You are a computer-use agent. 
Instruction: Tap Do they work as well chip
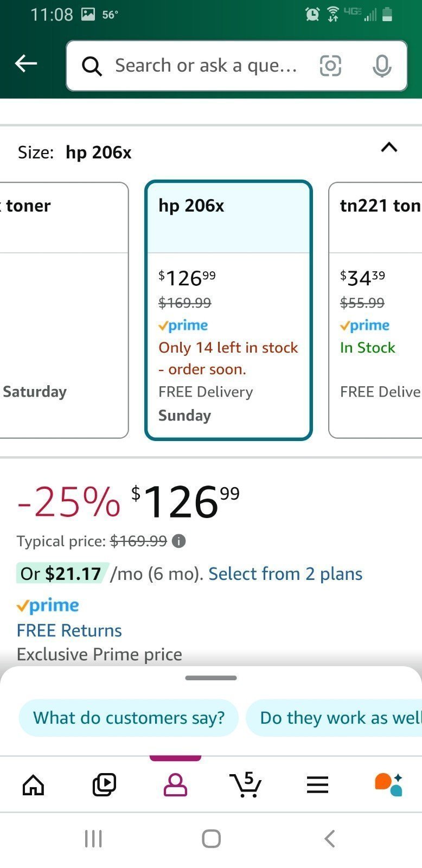[x=334, y=718]
